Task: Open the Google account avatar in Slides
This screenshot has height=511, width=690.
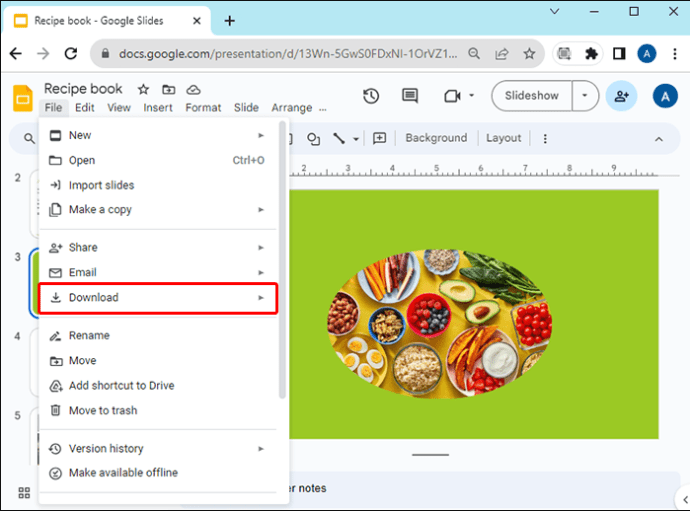Action: [x=665, y=96]
